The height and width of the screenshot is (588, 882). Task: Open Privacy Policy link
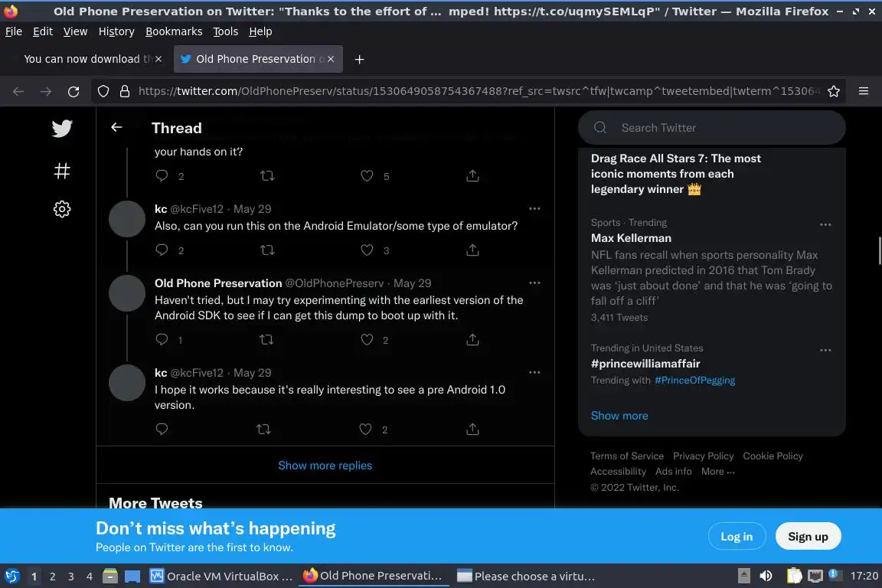tap(703, 456)
